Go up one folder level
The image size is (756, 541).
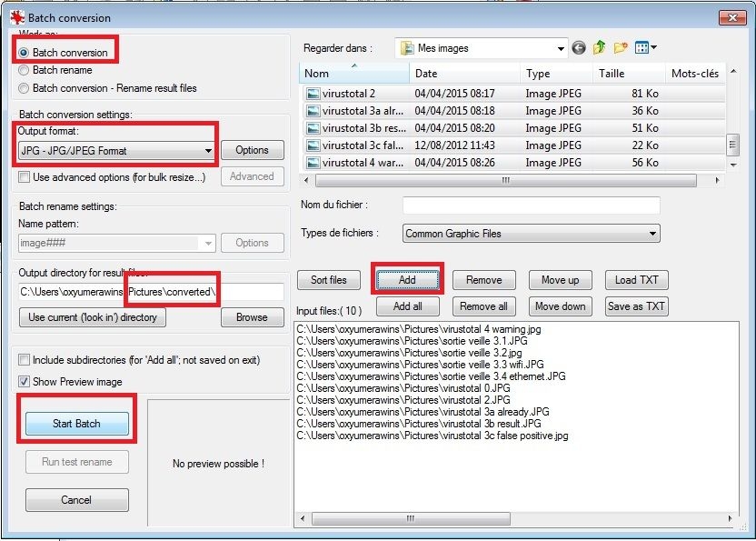click(600, 47)
